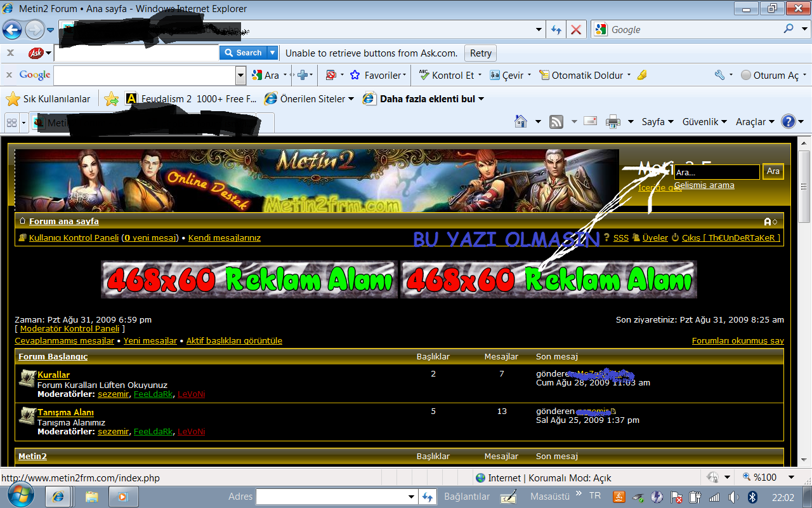The width and height of the screenshot is (812, 508).
Task: Click the Kurallar forum folder icon
Action: 27,378
